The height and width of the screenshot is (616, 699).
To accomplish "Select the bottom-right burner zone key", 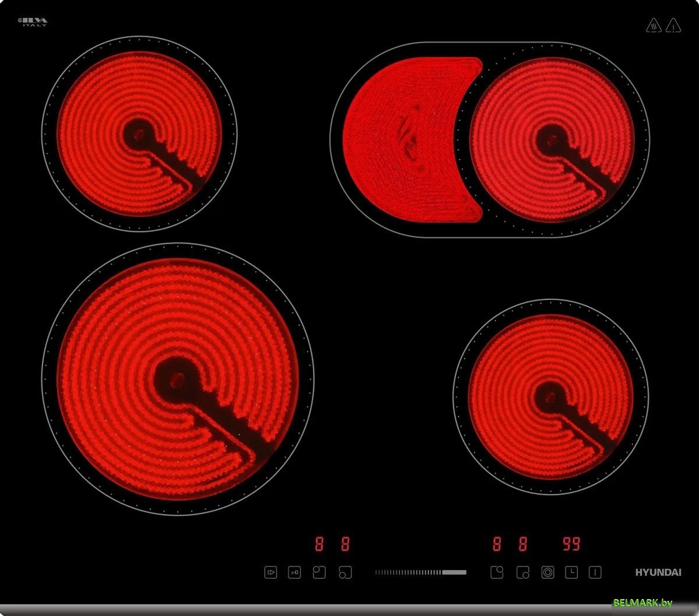I will pos(523,572).
